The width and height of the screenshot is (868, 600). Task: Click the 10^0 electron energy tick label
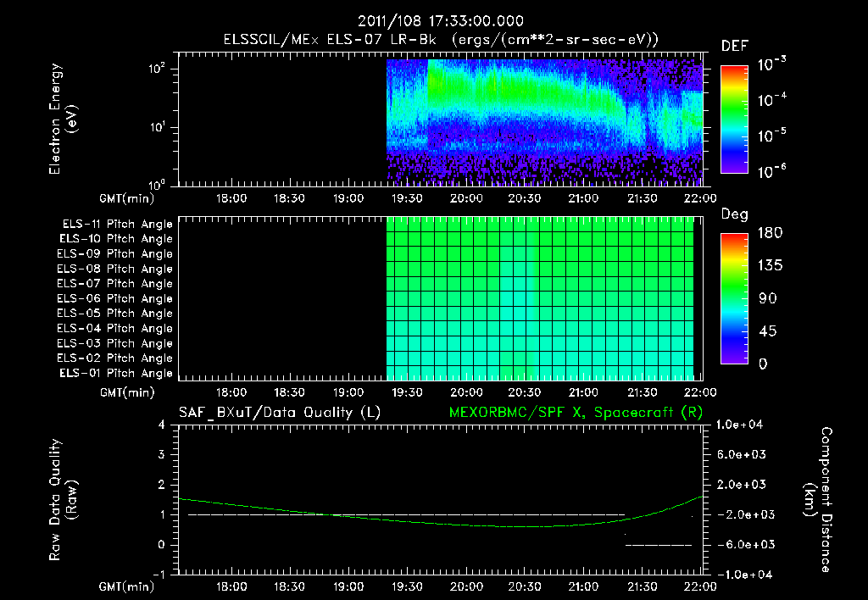click(157, 184)
